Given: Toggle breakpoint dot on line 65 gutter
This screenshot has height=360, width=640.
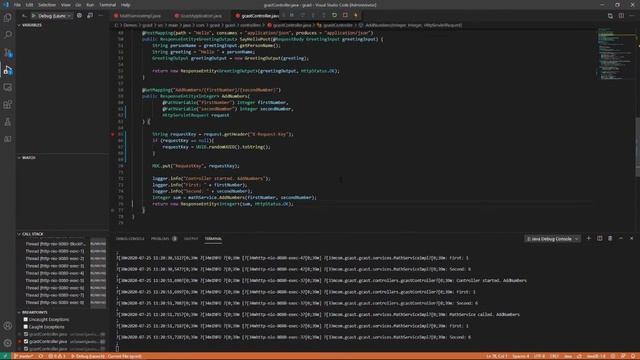Looking at the screenshot, I should point(113,134).
